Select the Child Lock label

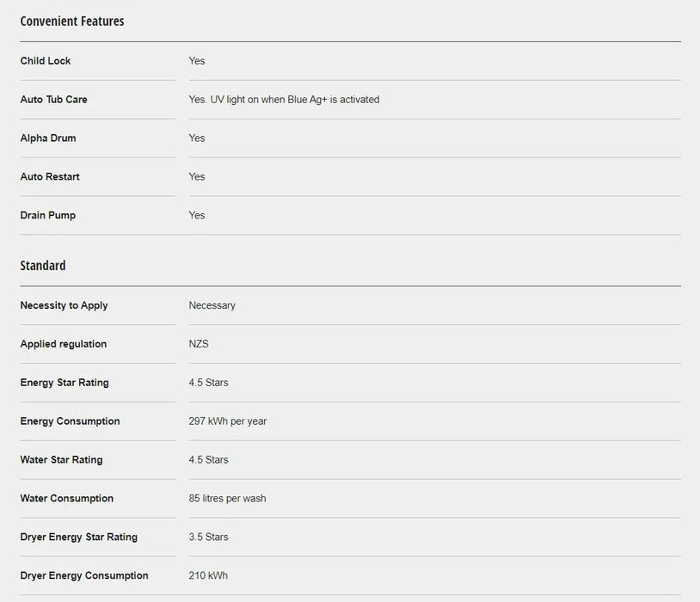[x=46, y=61]
